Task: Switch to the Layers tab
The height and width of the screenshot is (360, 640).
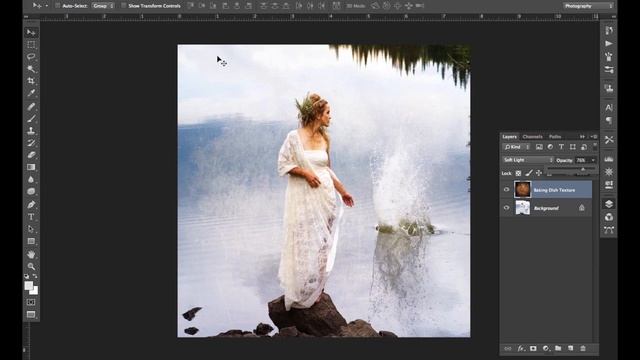Action: click(509, 137)
